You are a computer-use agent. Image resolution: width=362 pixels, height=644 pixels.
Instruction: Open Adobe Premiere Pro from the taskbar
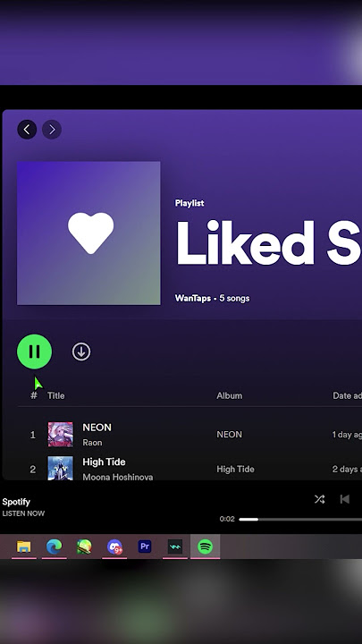click(x=145, y=547)
